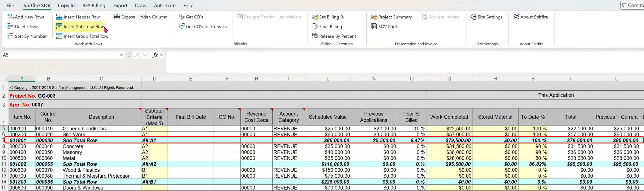Click the Insert Sub Total Row icon
644x191 pixels.
(59, 26)
